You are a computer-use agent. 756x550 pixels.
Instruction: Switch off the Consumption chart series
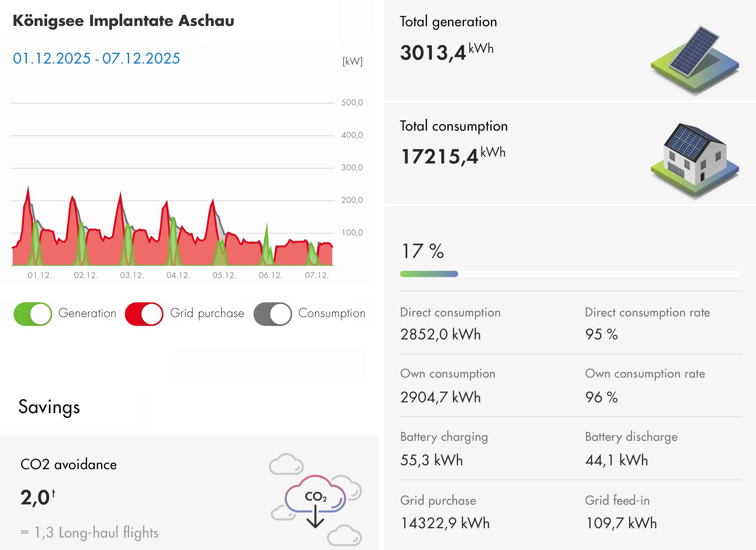(273, 314)
